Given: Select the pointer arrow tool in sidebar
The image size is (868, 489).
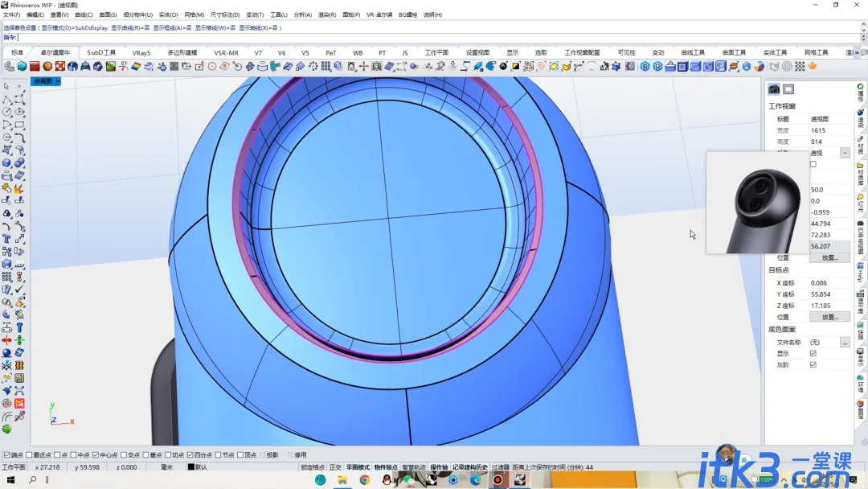Looking at the screenshot, I should click(x=6, y=86).
